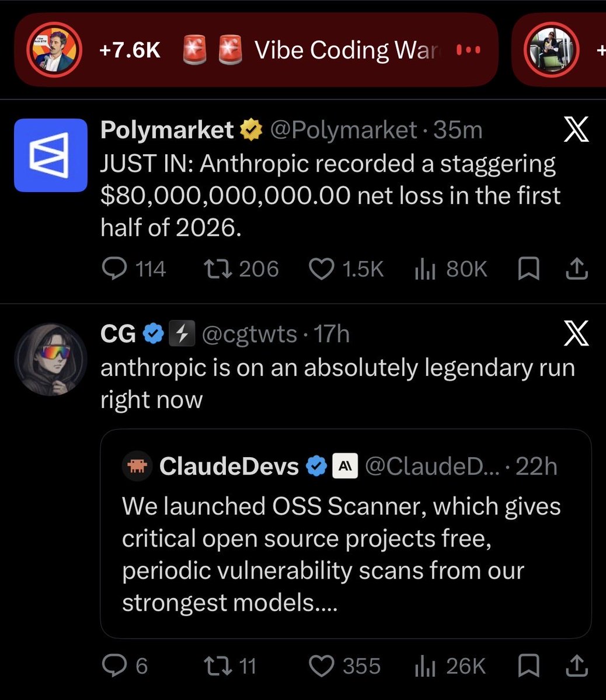Reply to the Polymarket post
Image resolution: width=606 pixels, height=700 pixels.
point(134,269)
